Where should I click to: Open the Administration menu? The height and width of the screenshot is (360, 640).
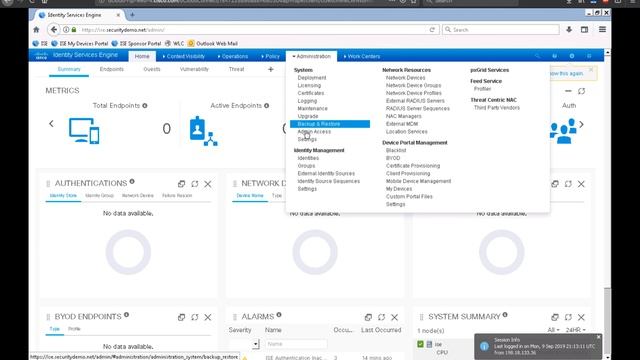click(311, 56)
